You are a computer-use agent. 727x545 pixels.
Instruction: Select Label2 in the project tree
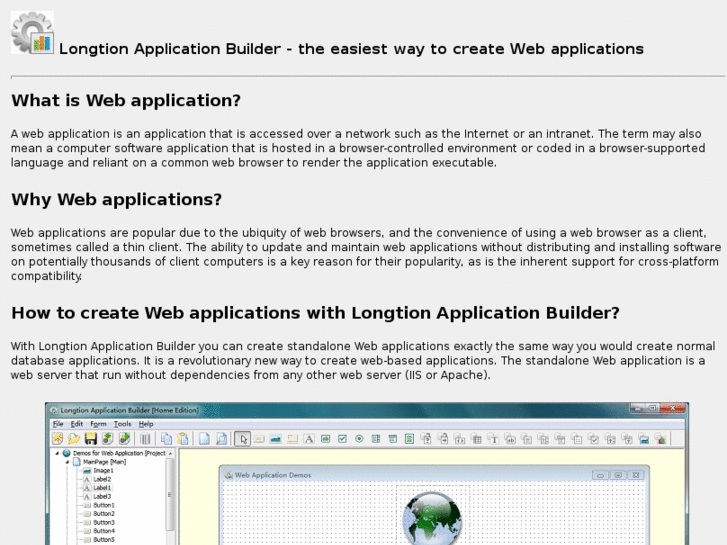[102, 479]
